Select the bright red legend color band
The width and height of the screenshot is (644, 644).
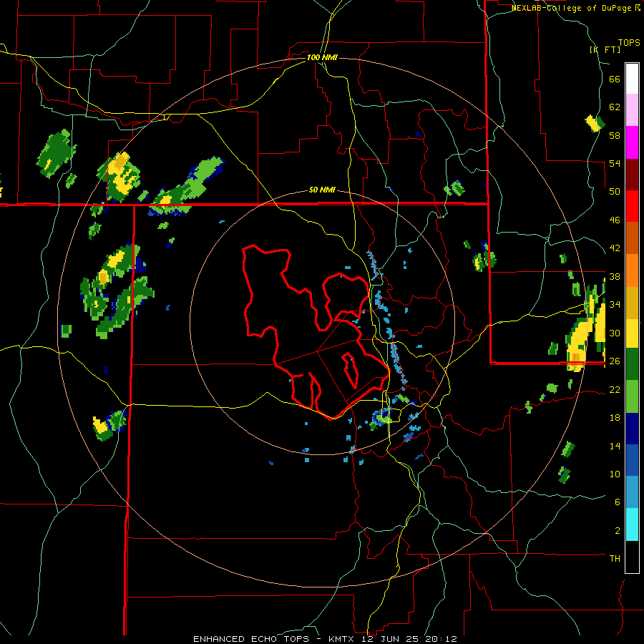click(632, 206)
